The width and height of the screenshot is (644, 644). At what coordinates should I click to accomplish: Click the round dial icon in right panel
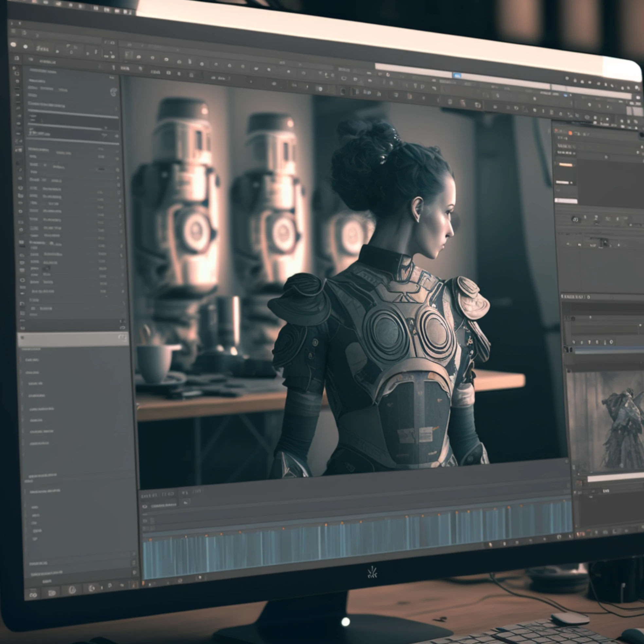pyautogui.click(x=575, y=219)
